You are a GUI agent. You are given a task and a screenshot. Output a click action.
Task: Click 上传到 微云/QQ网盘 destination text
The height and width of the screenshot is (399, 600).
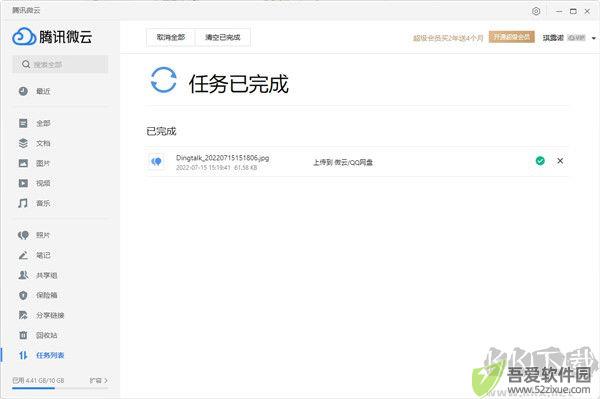tap(343, 162)
